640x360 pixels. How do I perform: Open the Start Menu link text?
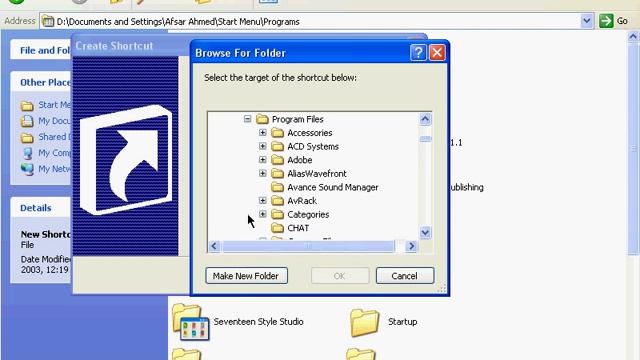(54, 105)
